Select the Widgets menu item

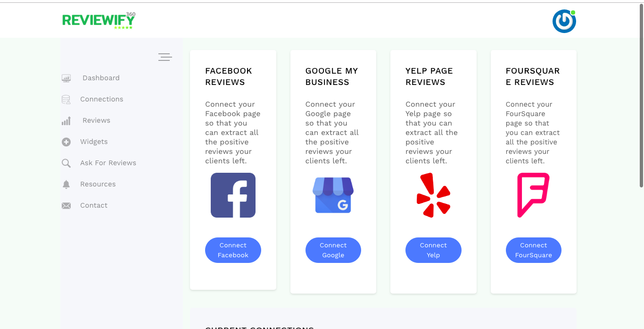tap(94, 142)
